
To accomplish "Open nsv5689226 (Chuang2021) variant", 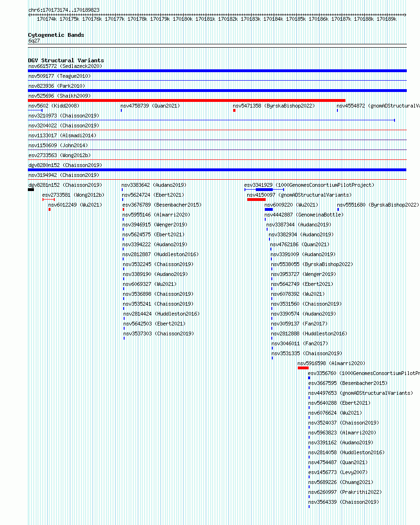I will pos(341,482).
